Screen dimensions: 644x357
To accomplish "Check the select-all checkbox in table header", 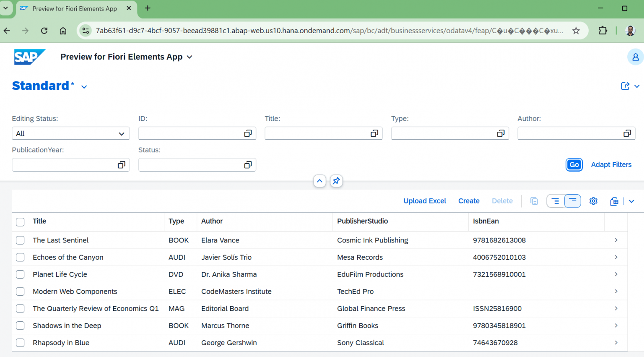I will click(x=20, y=222).
